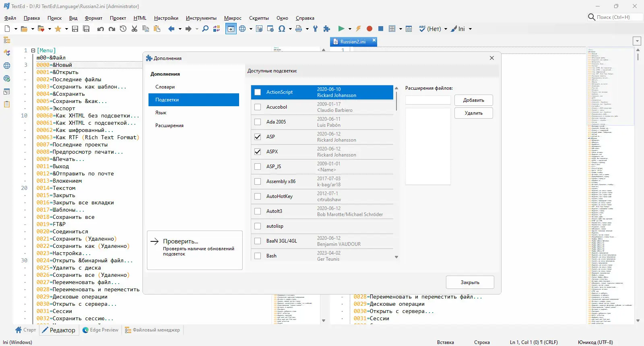Select the Словари category in dialog
Screen dimensions: 644x346
pos(194,87)
